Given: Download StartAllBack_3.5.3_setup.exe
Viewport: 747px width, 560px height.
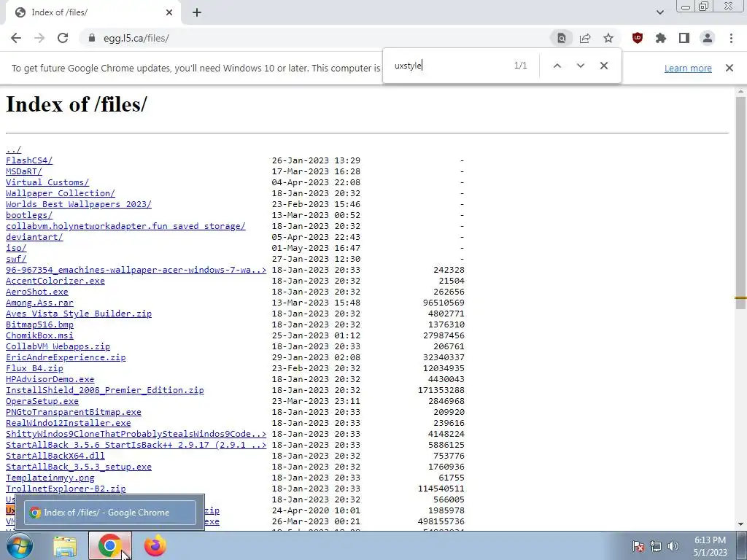Looking at the screenshot, I should [79, 467].
